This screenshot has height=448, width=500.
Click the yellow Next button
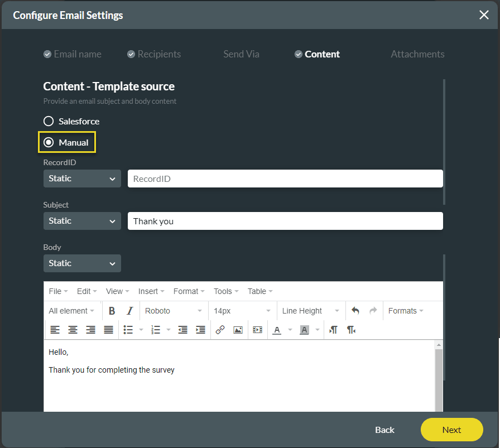pos(451,430)
